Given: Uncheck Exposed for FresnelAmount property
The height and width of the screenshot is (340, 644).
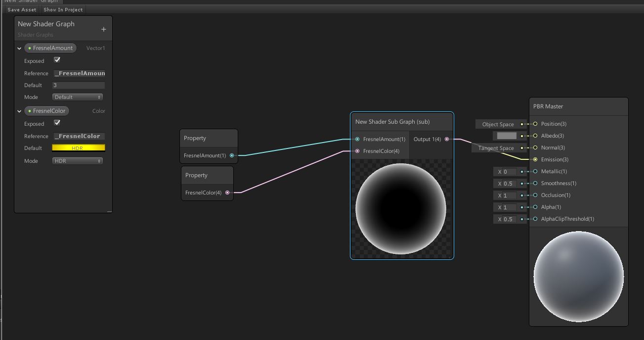Looking at the screenshot, I should point(57,60).
